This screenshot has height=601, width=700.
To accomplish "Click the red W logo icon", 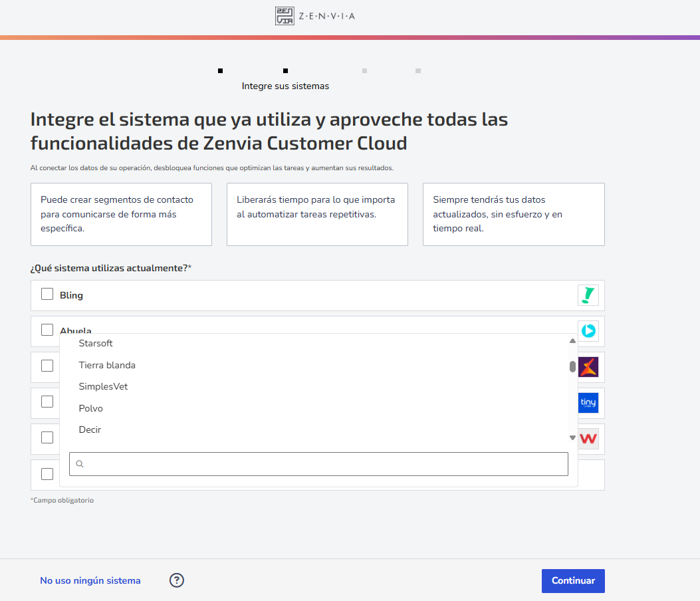I will [588, 439].
